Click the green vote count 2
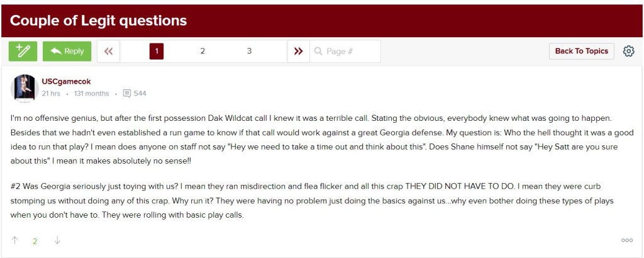The width and height of the screenshot is (644, 258). (x=35, y=240)
